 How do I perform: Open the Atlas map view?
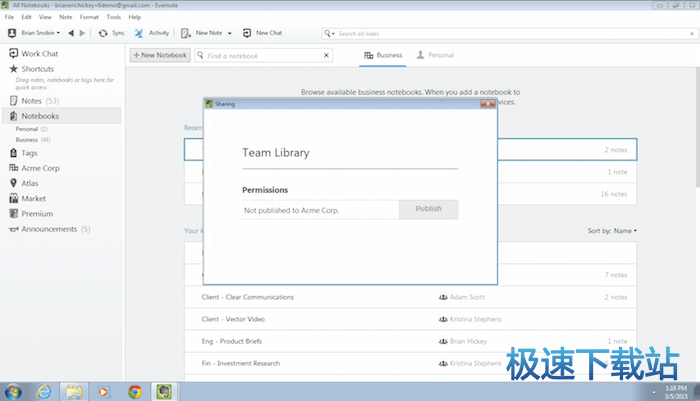point(24,184)
